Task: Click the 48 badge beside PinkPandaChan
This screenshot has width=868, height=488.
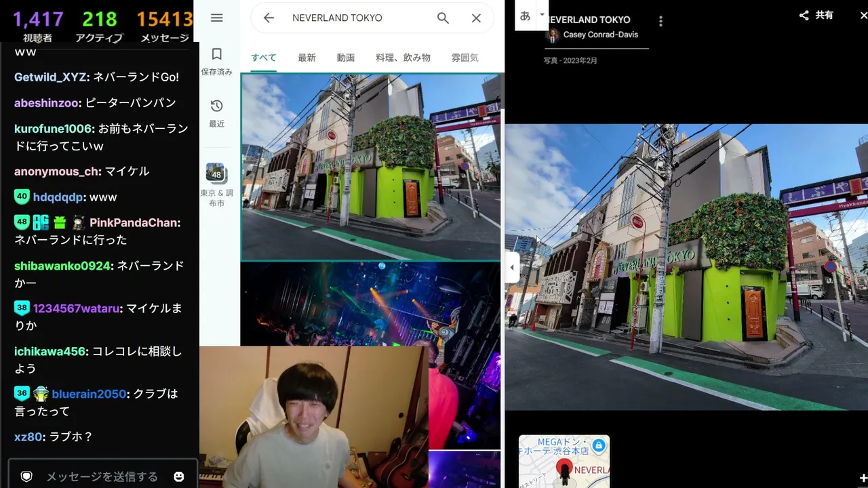Action: tap(22, 222)
